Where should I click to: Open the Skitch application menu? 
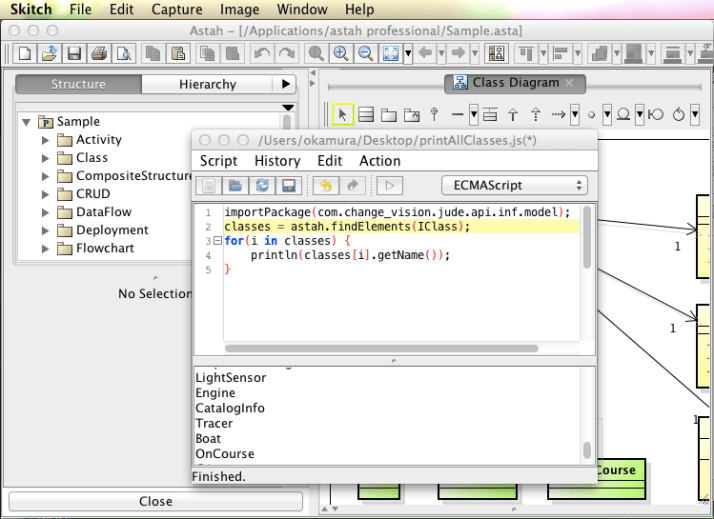(31, 9)
